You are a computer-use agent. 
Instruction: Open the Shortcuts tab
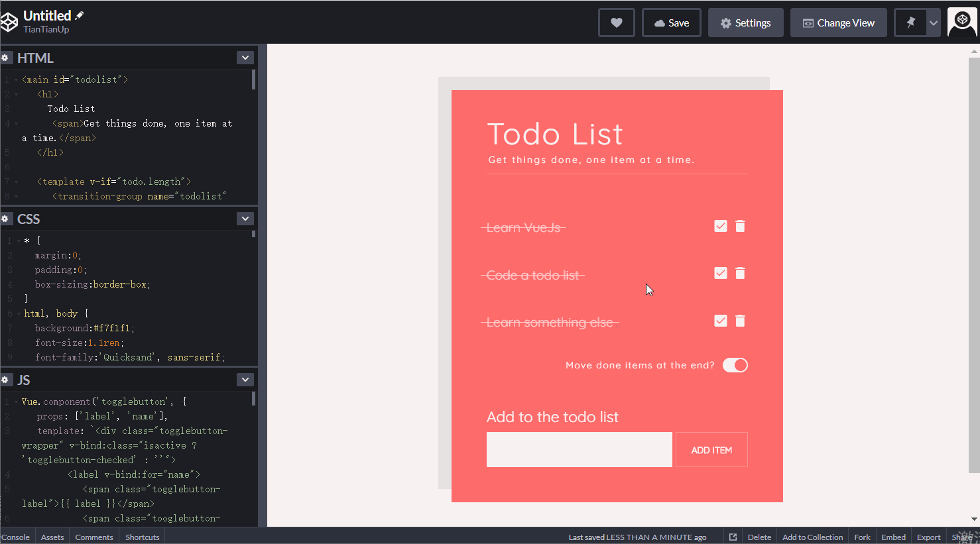click(143, 537)
